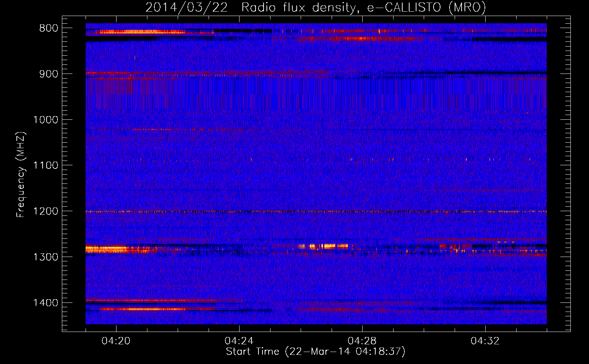The width and height of the screenshot is (589, 364).
Task: Click the '1000' frequency tick label
Action: point(46,120)
